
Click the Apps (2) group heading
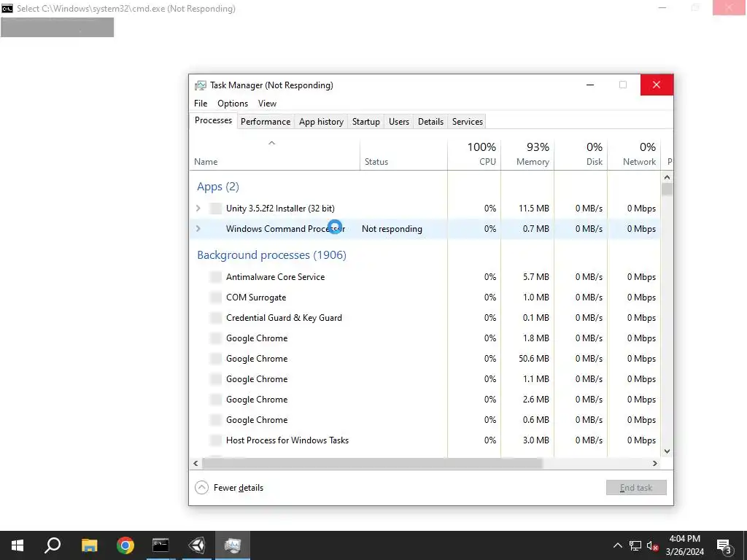tap(218, 187)
